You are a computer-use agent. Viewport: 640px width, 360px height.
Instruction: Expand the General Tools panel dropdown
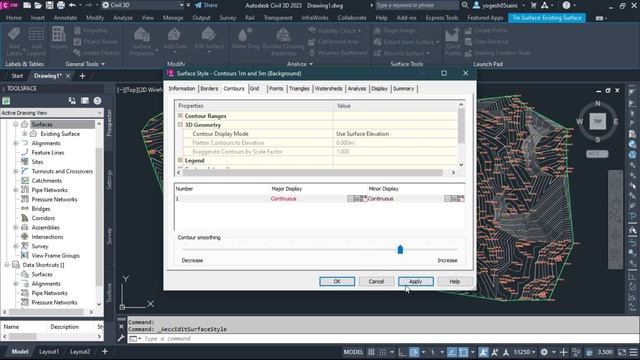85,64
